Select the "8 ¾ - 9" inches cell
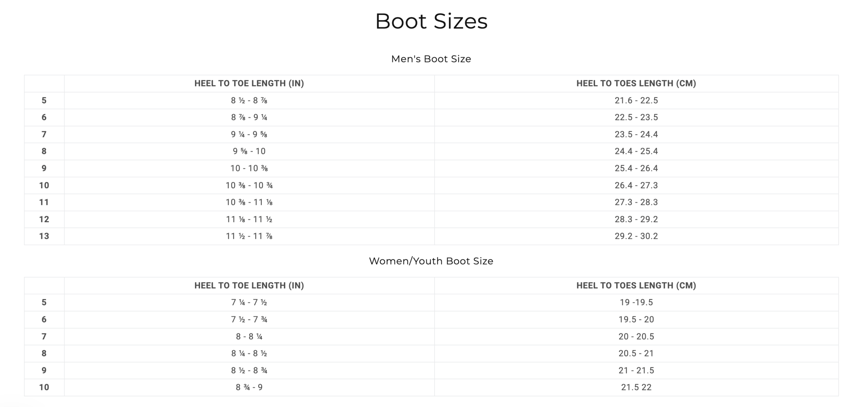868x407 pixels. 249,387
